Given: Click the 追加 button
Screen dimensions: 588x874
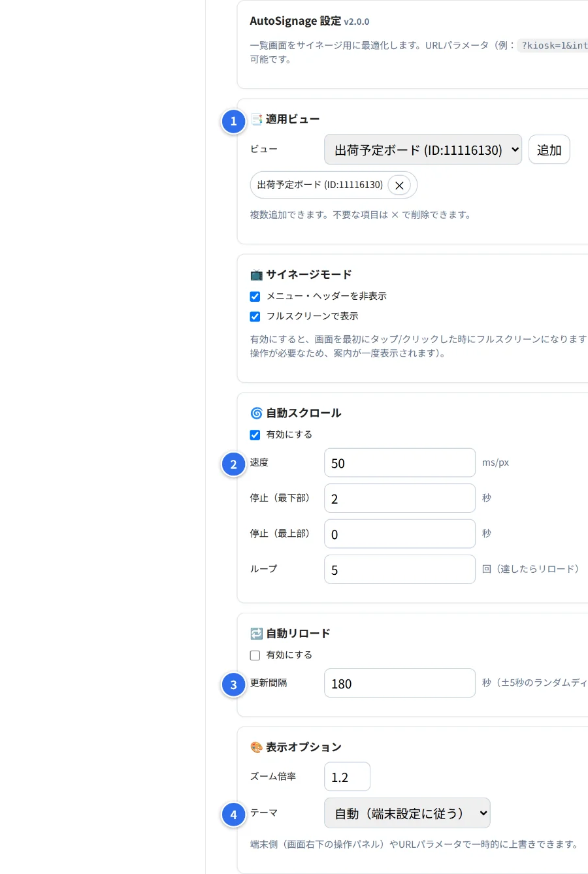Looking at the screenshot, I should tap(549, 150).
